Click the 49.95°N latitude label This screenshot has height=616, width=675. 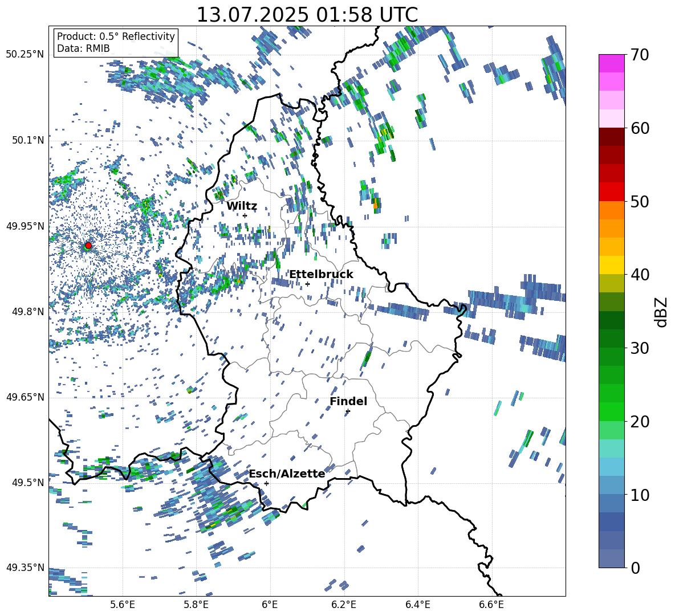pyautogui.click(x=25, y=226)
